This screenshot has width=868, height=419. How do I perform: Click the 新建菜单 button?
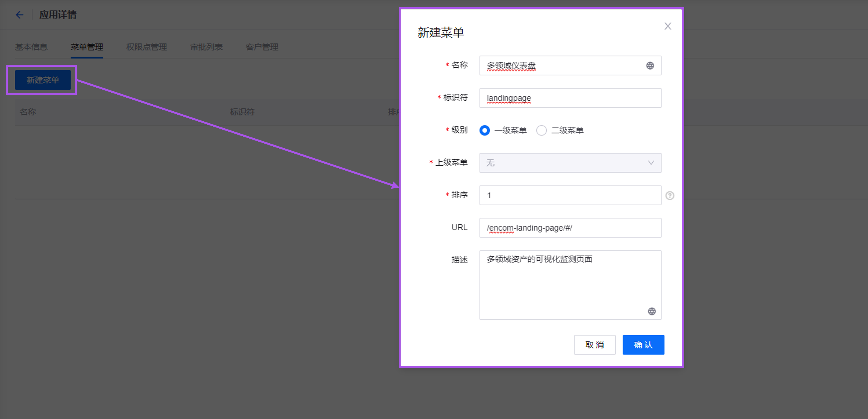click(43, 80)
